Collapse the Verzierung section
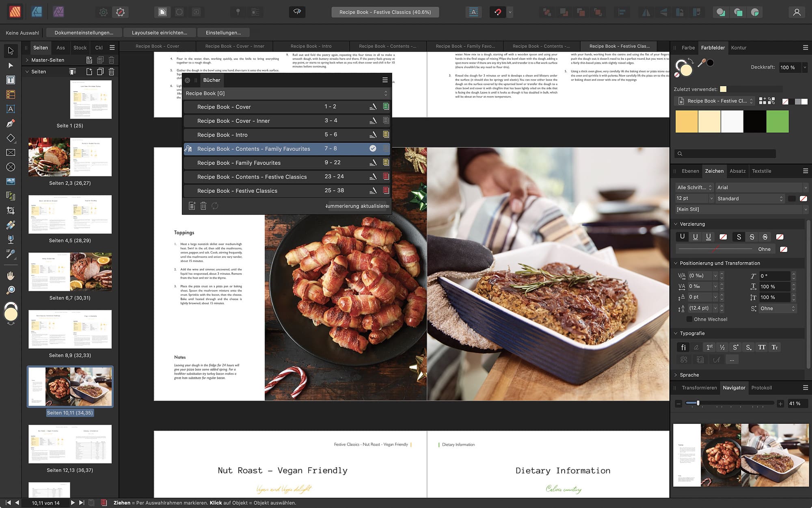The width and height of the screenshot is (812, 508). (x=676, y=224)
